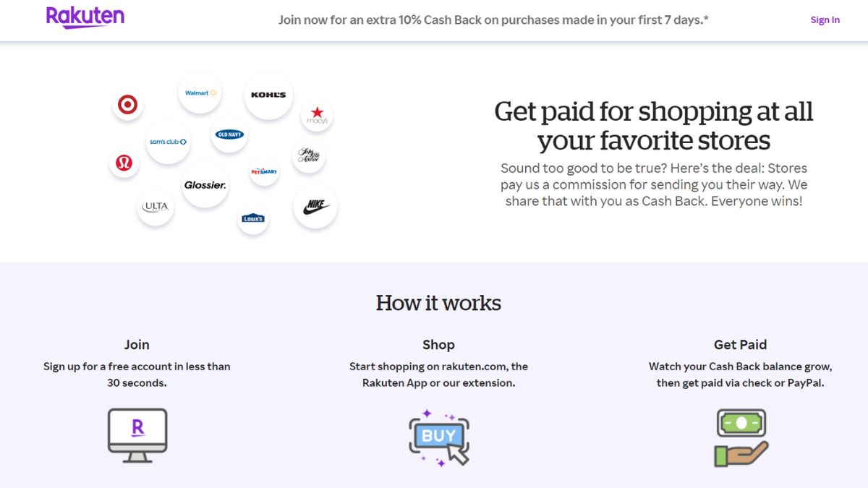Click the Rakuten logo
Viewport: 868px width, 488px height.
[85, 17]
